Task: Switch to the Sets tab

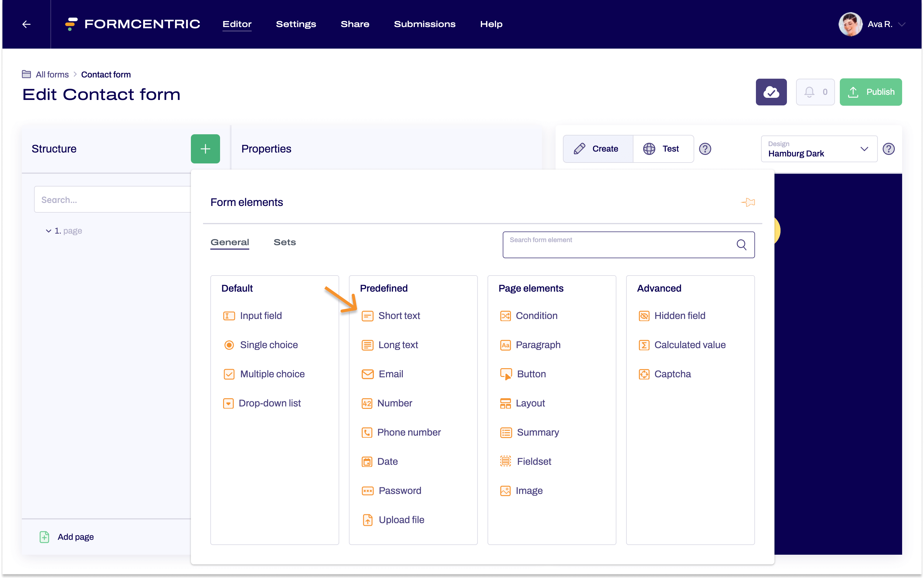Action: point(284,242)
